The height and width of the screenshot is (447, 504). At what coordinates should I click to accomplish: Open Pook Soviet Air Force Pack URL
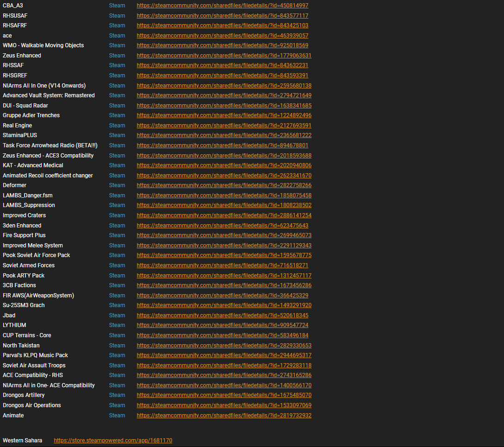pos(224,255)
